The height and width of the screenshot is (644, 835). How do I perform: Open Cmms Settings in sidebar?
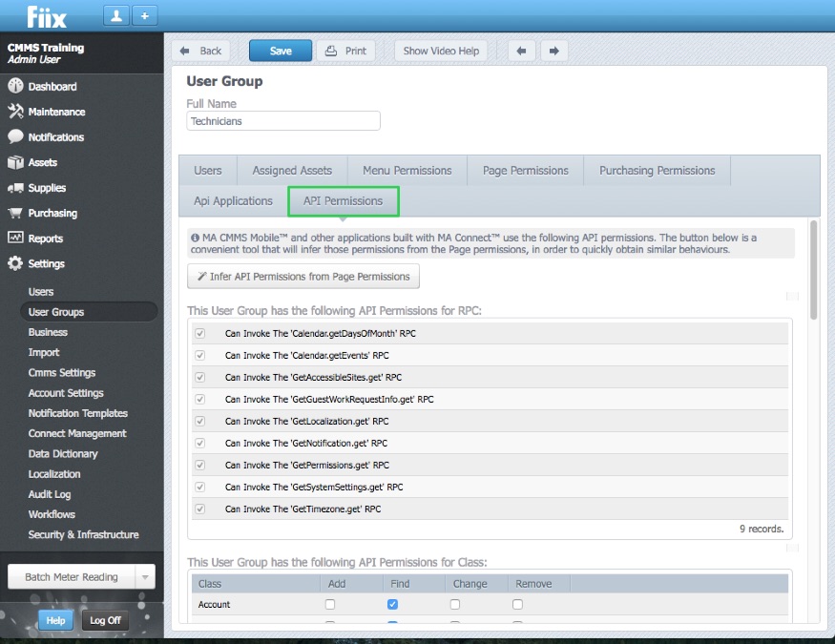(62, 372)
